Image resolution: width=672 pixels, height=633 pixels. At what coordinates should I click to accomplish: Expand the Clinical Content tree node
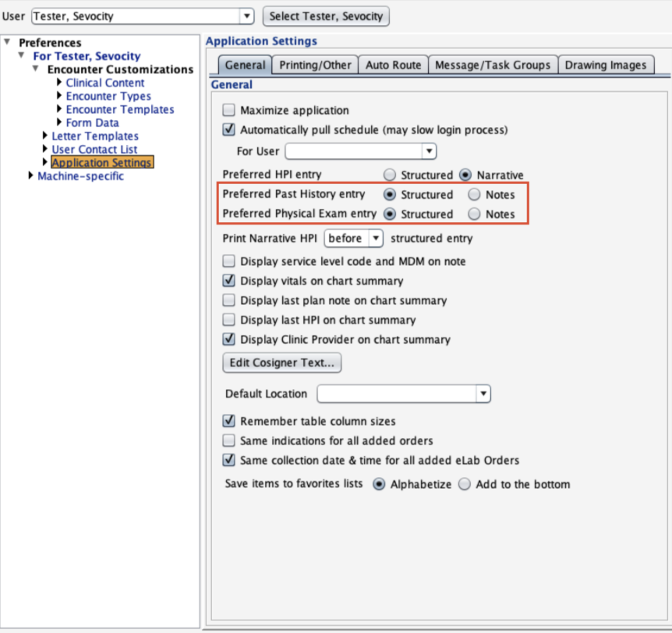click(60, 83)
